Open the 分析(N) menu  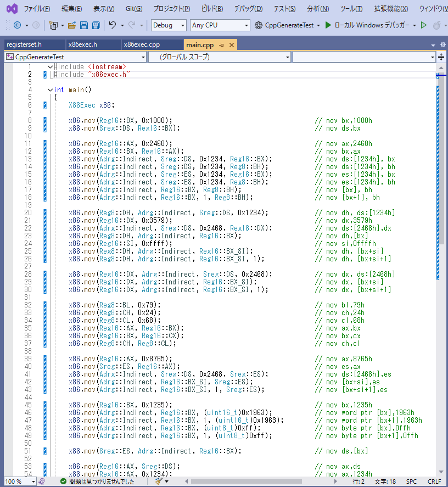point(318,9)
